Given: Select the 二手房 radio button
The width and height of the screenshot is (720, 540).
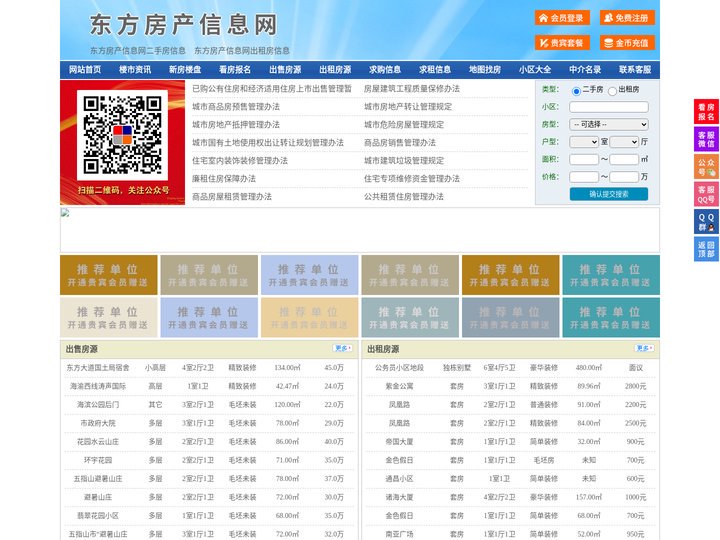Looking at the screenshot, I should tap(576, 91).
